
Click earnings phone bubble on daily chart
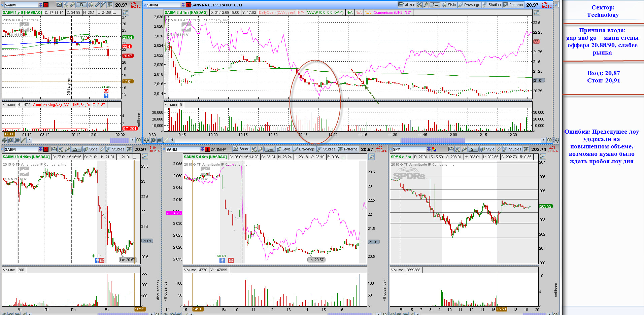[x=106, y=91]
